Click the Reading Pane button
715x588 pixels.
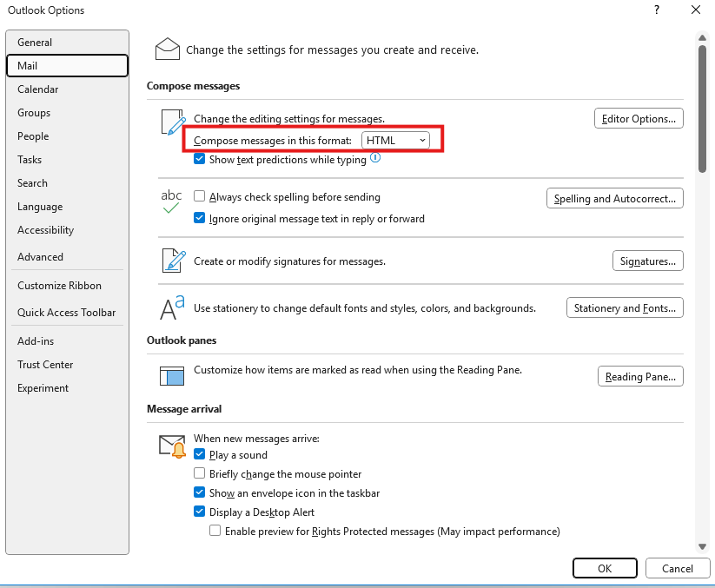[x=640, y=376]
